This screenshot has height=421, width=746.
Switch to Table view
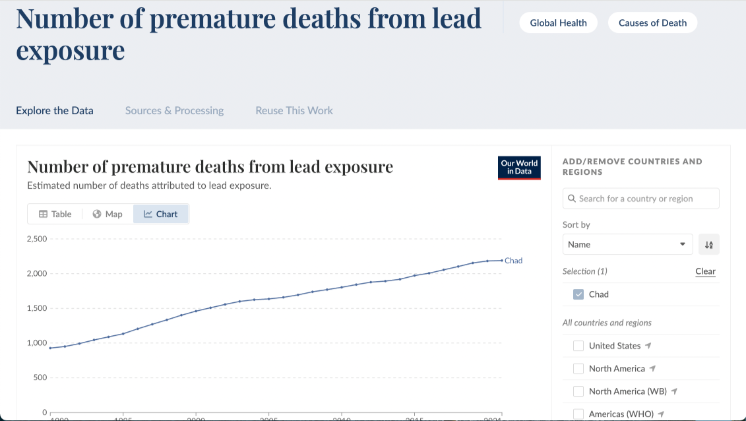tap(55, 214)
